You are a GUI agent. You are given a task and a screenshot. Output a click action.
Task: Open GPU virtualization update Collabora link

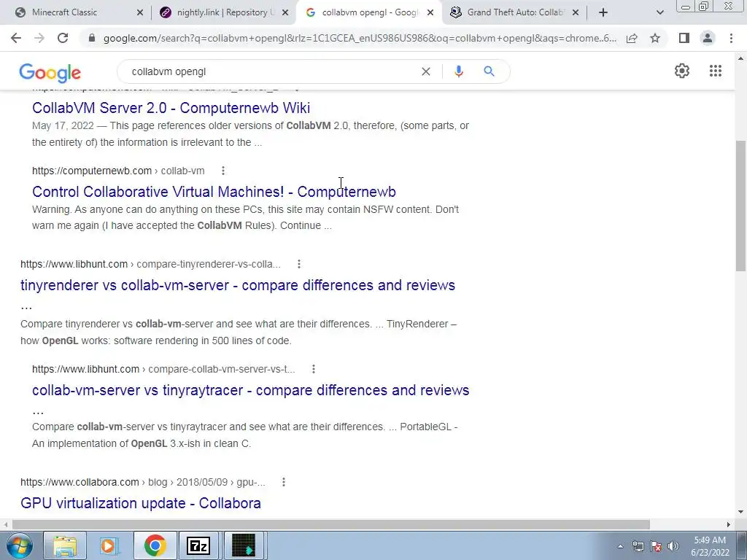tap(141, 503)
